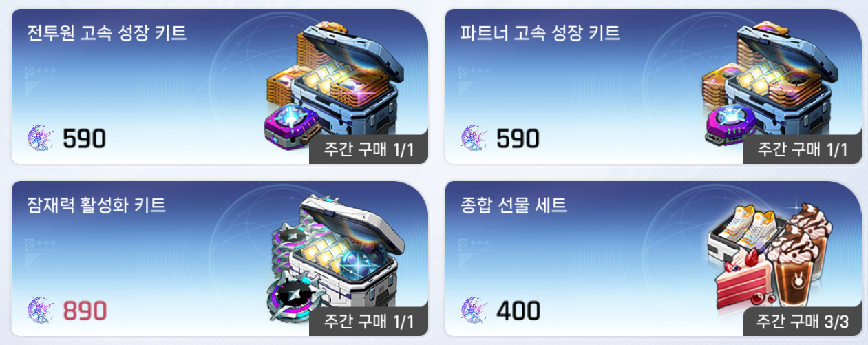
Task: Open the 전투원 고속 성장 키트 chest image
Action: [x=337, y=90]
